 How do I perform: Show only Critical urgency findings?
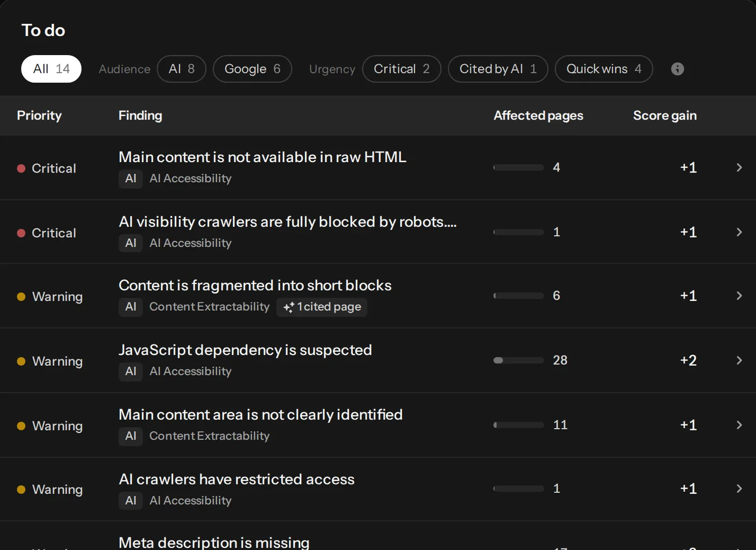tap(402, 69)
